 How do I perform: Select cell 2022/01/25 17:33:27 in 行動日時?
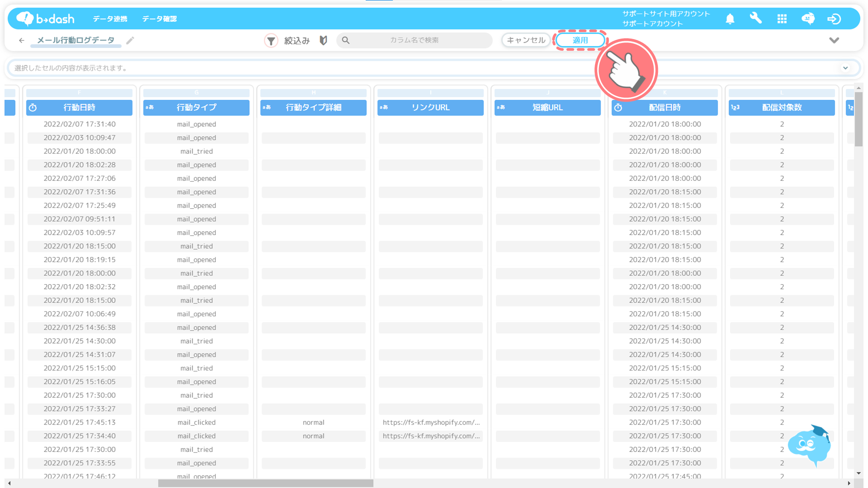pos(79,409)
